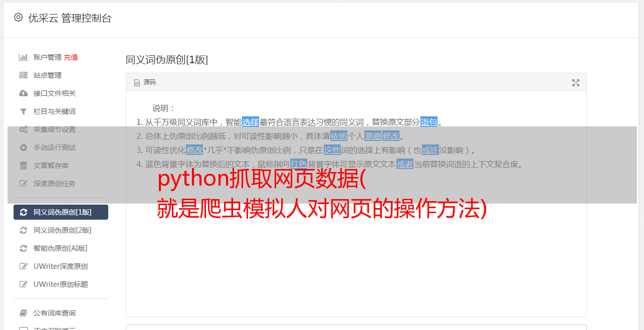This screenshot has height=330, width=644.
Task: Open the 智能伪原创[AI版] menu item
Action: coord(61,248)
